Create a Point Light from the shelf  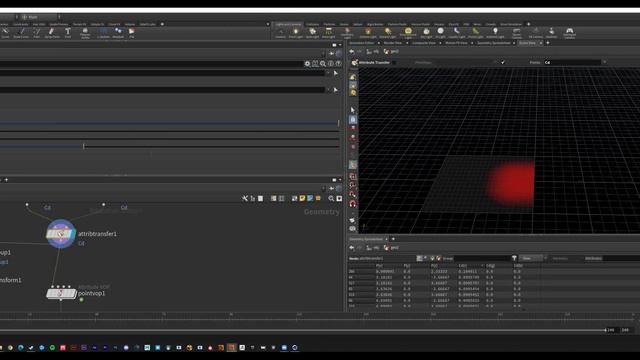296,33
